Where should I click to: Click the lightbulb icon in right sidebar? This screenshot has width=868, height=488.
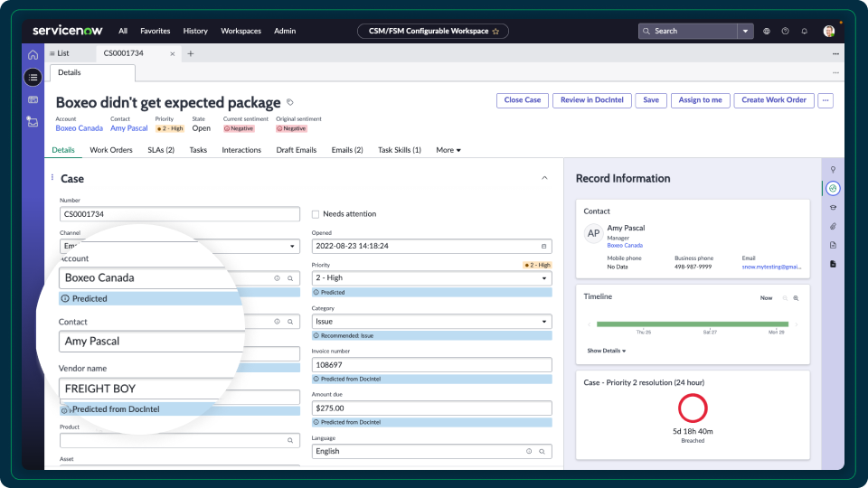[833, 169]
